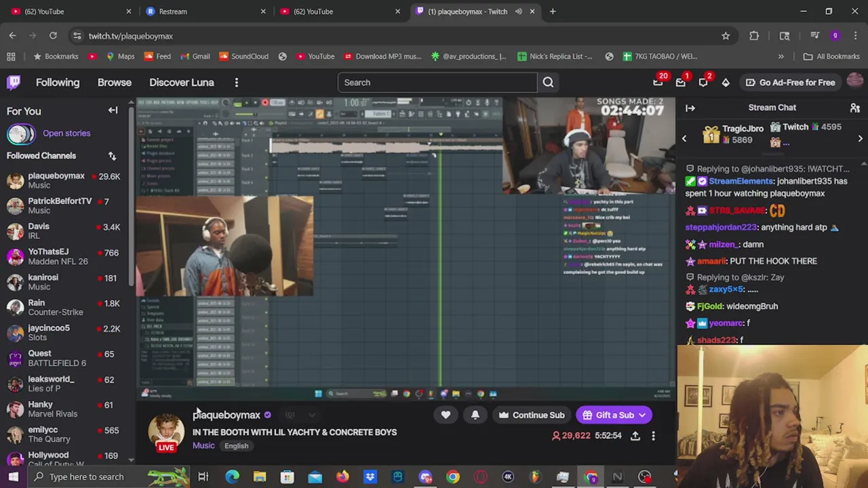Open a new browser tab
868x488 pixels.
(x=553, y=12)
